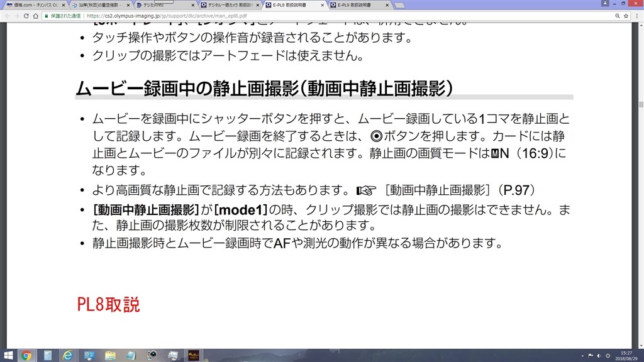Reload the current PDF page
644x362 pixels.
coord(26,16)
